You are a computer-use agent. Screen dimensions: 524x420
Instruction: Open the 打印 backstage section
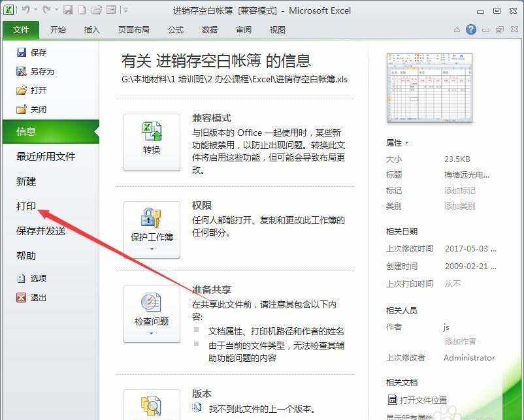[x=26, y=206]
